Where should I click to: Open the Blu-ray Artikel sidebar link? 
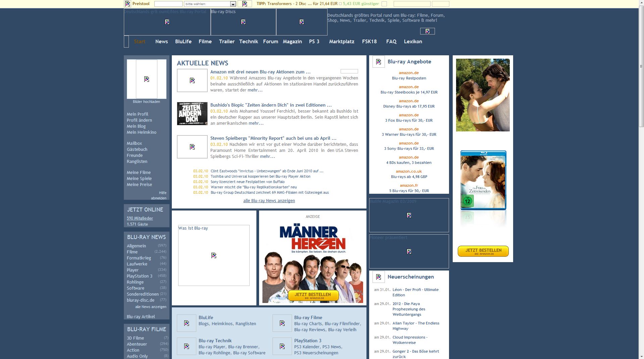coord(141,317)
